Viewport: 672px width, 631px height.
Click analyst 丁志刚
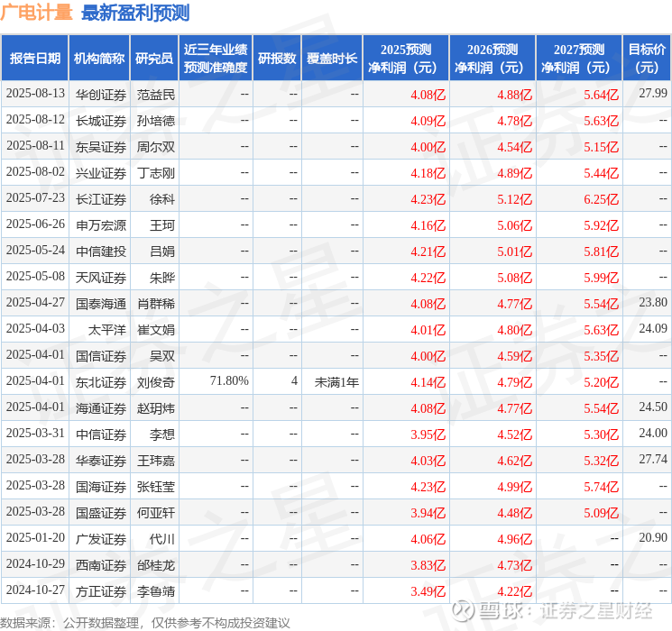(x=155, y=173)
